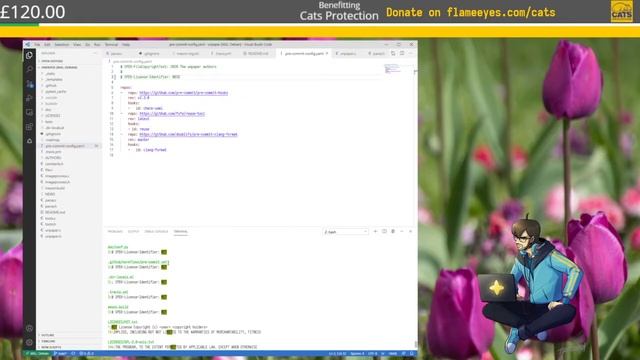The image size is (640, 360).
Task: Switch to the Debug Console panel tab
Action: tap(156, 231)
